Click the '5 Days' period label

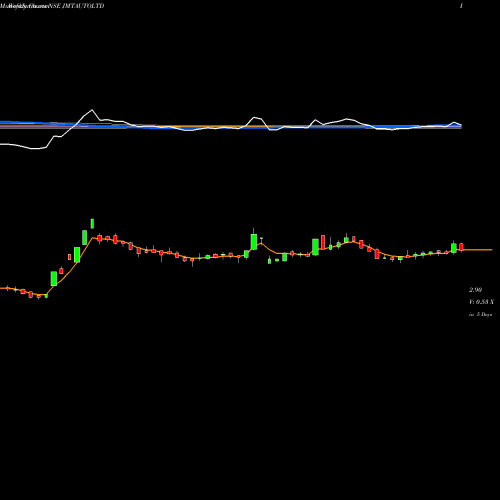(x=484, y=314)
